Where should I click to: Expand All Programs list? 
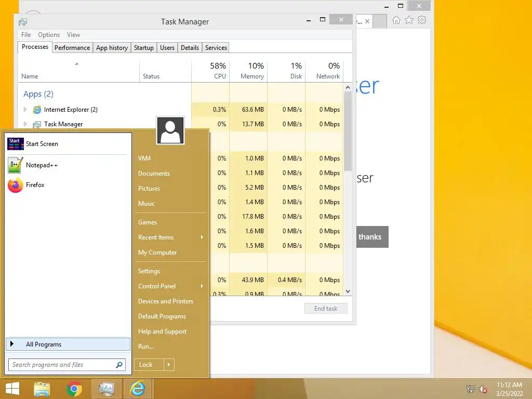click(x=68, y=344)
